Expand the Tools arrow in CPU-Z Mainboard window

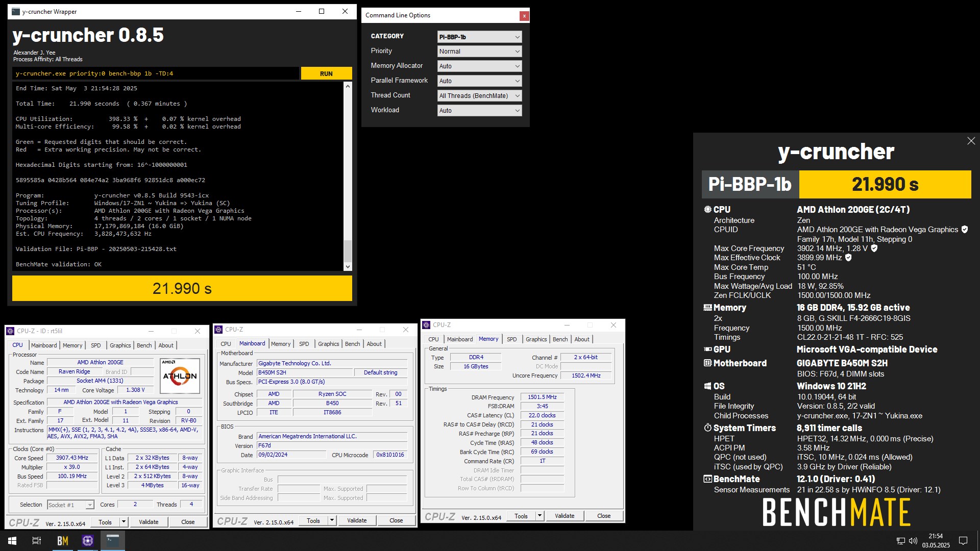332,521
